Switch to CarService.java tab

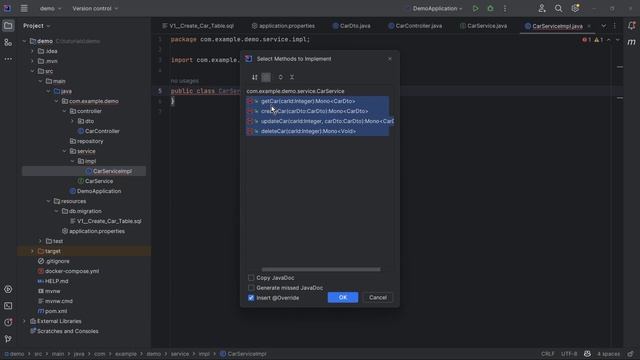[483, 26]
